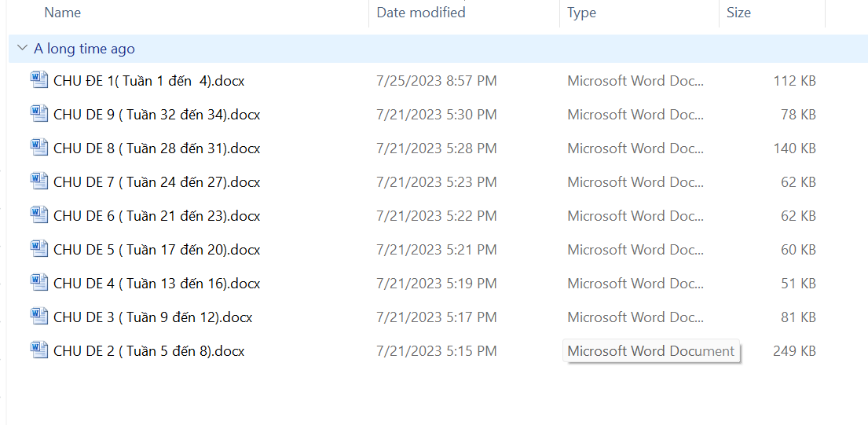Viewport: 868px width, 425px height.
Task: Click Word icon of CHU DE 7 file
Action: 39,181
